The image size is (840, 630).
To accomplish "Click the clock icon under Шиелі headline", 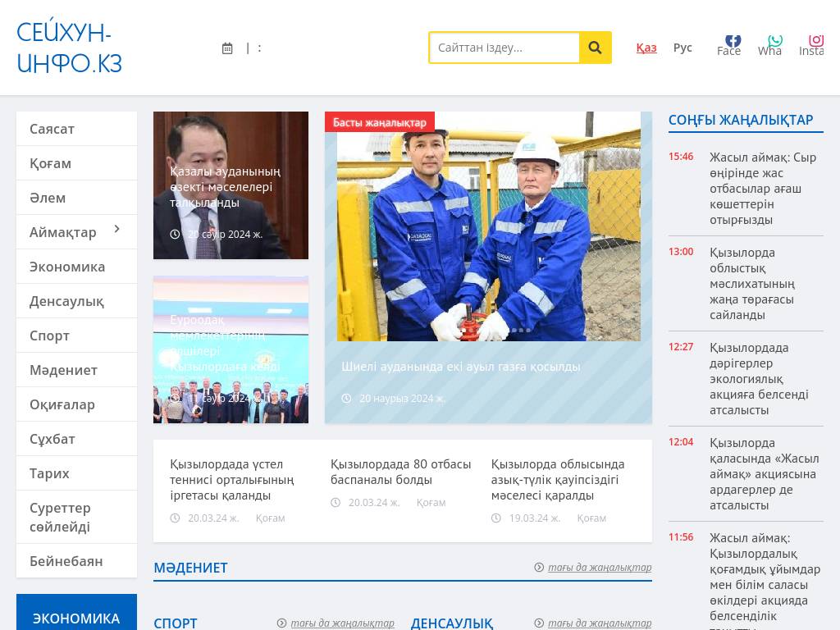I will [x=346, y=398].
